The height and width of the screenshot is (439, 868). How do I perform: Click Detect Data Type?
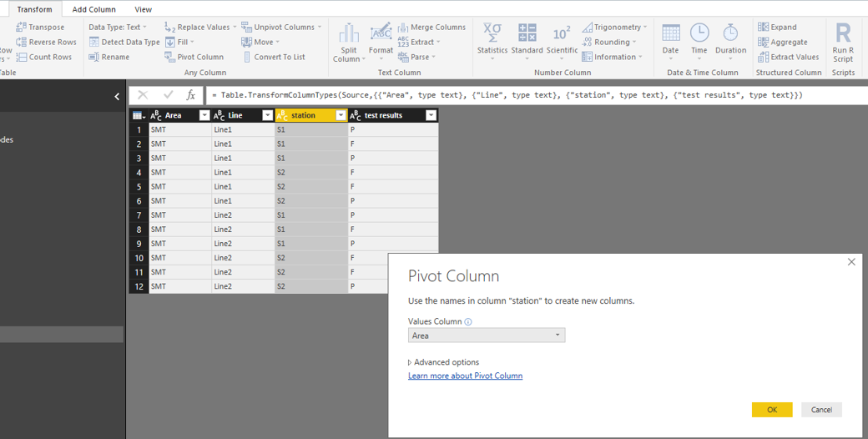pos(124,42)
